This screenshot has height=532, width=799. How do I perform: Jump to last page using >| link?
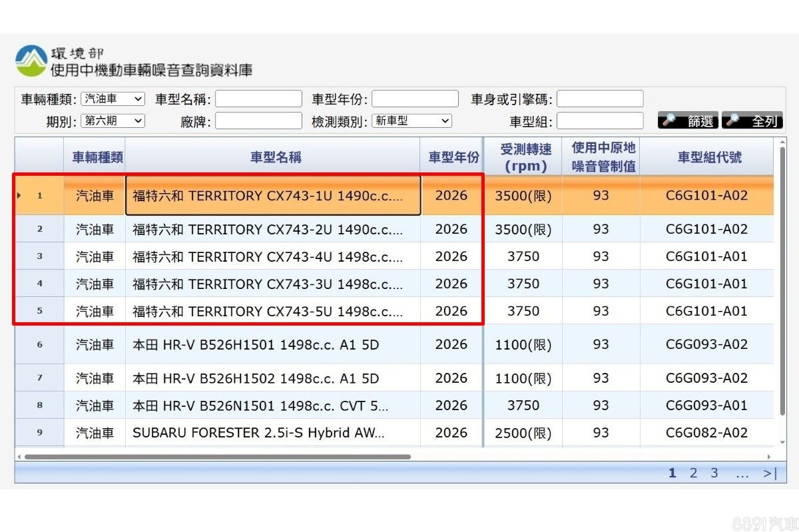pos(770,473)
